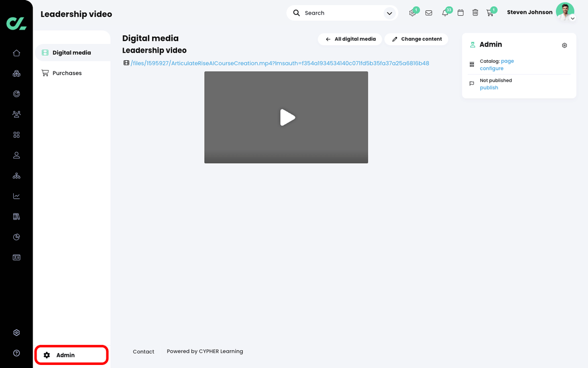
Task: Click the publish link
Action: 488,87
